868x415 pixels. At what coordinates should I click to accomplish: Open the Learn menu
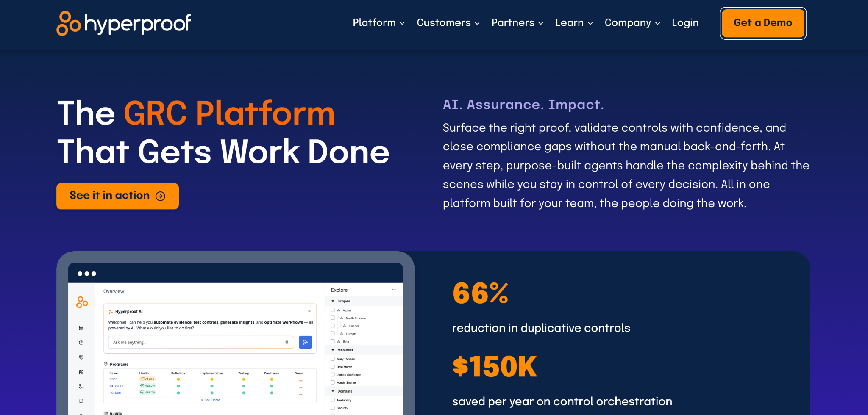pyautogui.click(x=574, y=23)
